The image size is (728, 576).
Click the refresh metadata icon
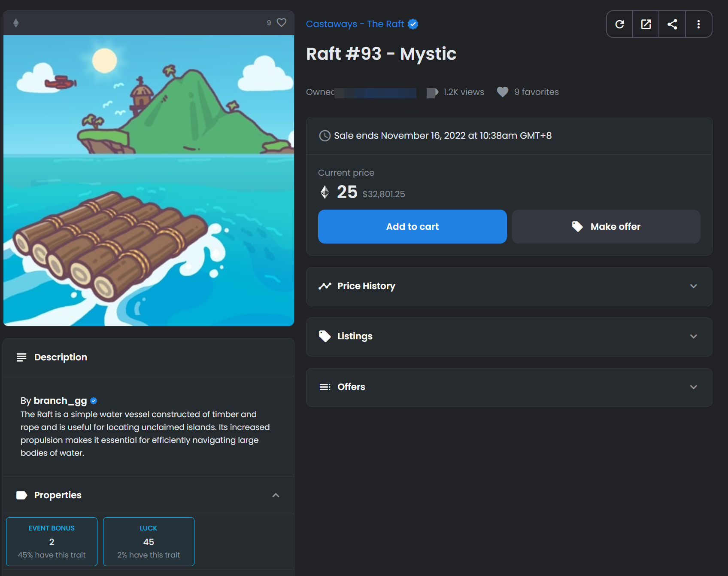point(619,24)
